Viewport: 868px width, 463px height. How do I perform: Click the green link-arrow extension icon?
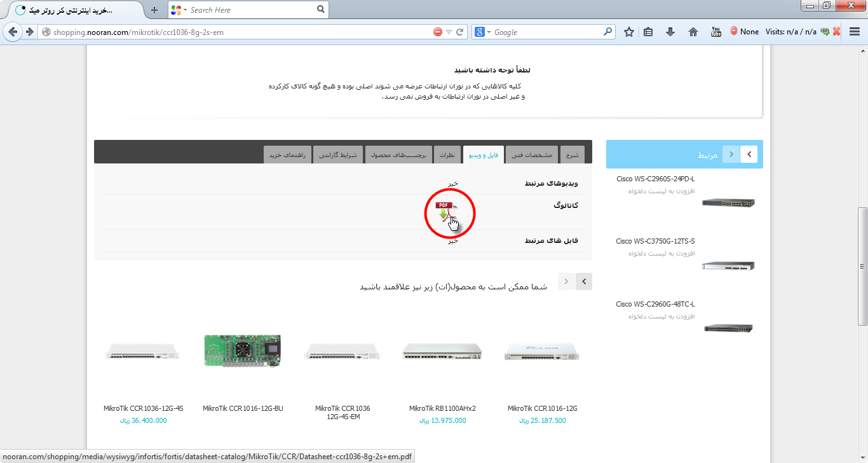click(x=825, y=32)
